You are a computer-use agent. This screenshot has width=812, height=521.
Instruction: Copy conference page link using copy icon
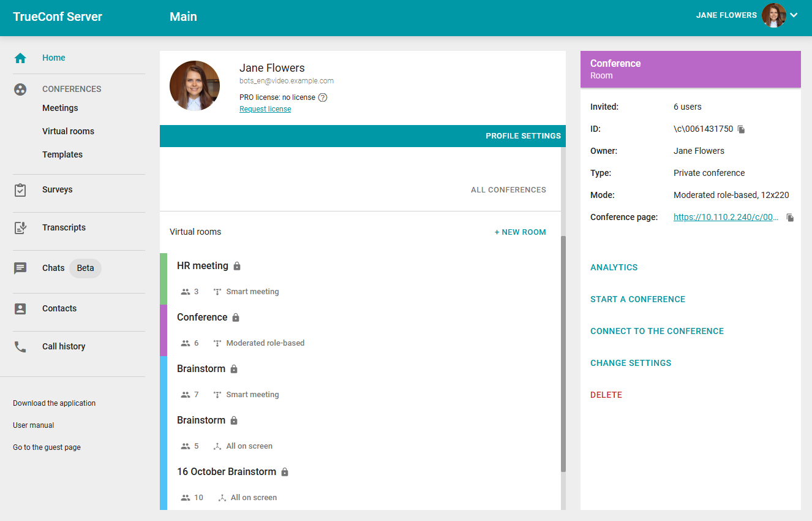tap(790, 218)
